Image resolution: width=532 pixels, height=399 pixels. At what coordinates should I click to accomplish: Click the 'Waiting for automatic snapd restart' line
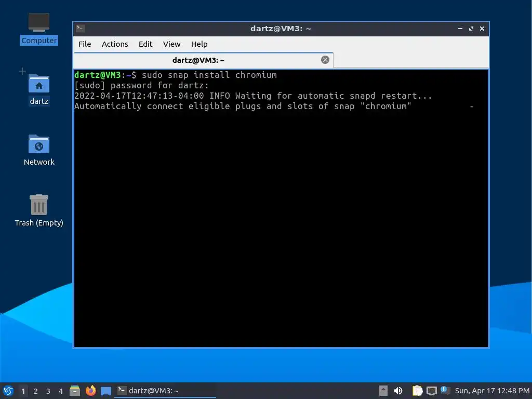253,96
